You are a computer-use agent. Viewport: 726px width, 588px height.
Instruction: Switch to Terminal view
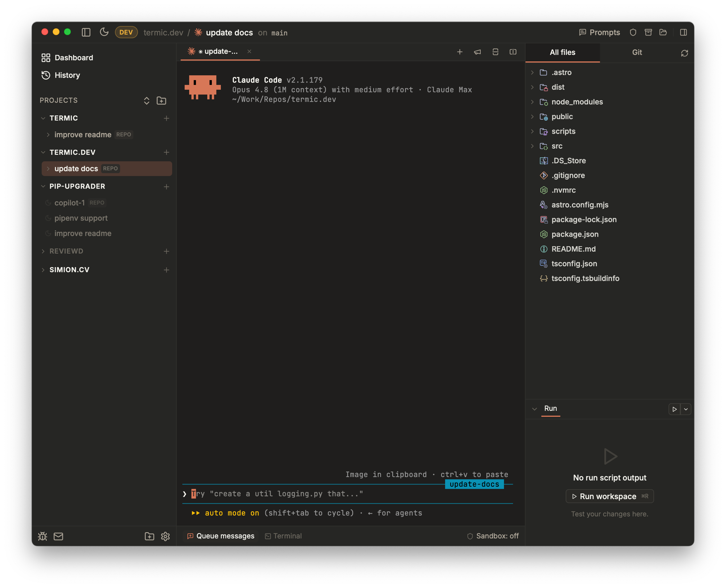(284, 536)
